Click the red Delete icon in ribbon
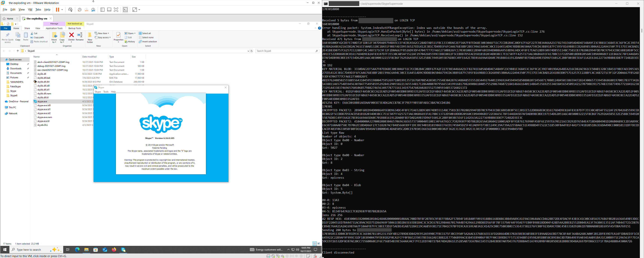This screenshot has width=644, height=258. (72, 37)
